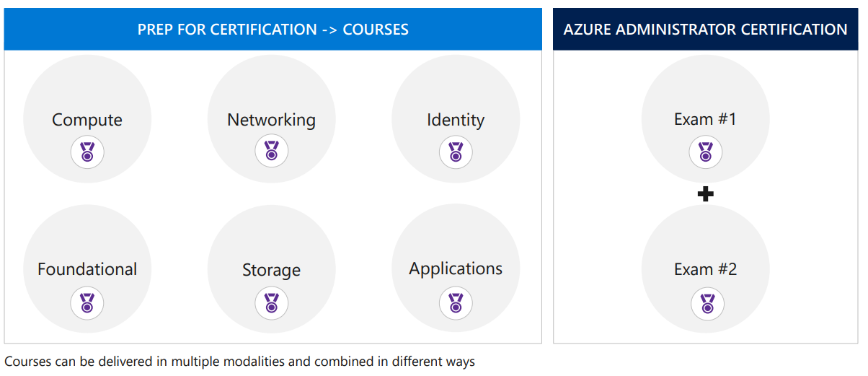This screenshot has height=376, width=868.
Task: Click the medal badge under Compute
Action: click(87, 152)
